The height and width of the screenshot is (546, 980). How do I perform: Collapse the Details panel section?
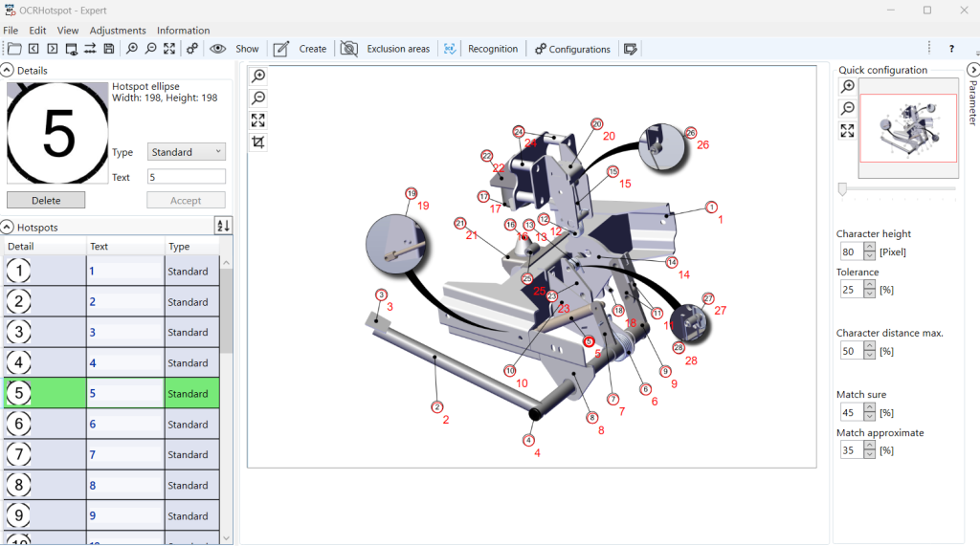[8, 71]
